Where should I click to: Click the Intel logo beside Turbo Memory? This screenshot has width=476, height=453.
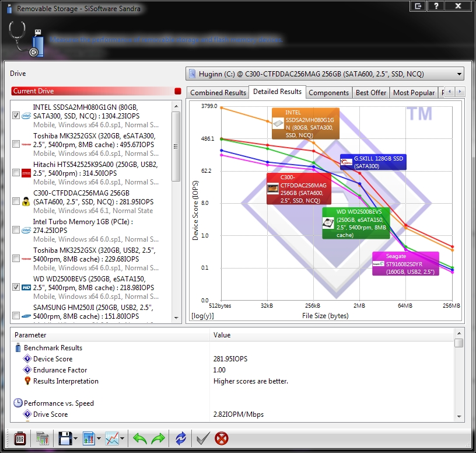tap(26, 231)
